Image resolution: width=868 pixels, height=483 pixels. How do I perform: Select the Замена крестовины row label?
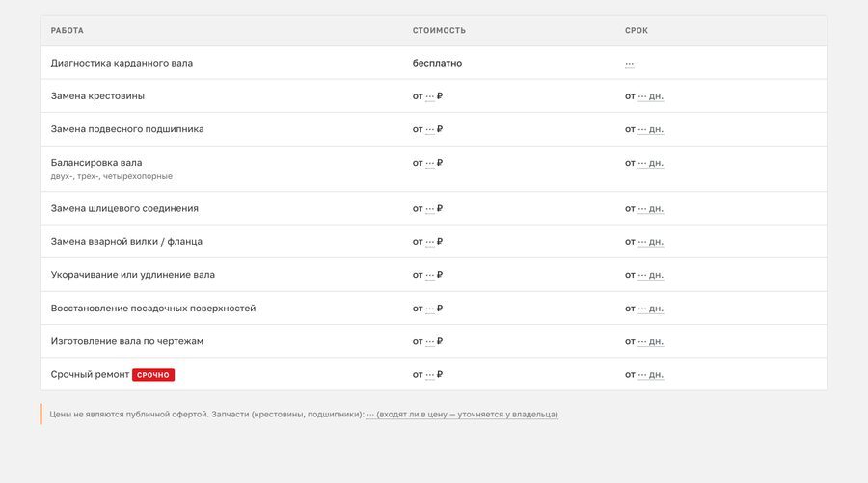(x=97, y=95)
